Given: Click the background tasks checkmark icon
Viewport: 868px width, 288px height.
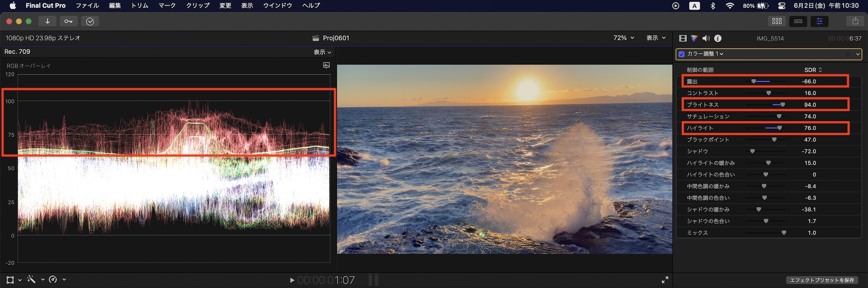Looking at the screenshot, I should click(90, 21).
